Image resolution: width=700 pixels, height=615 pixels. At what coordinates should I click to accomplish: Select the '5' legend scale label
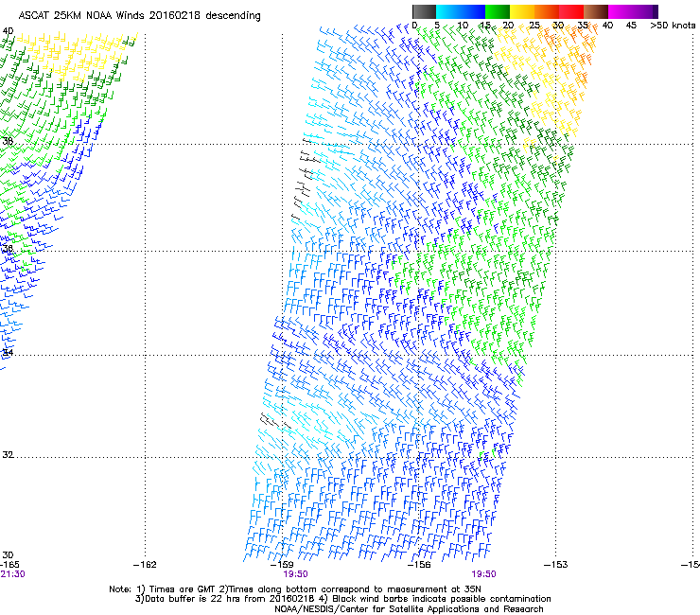pos(437,26)
